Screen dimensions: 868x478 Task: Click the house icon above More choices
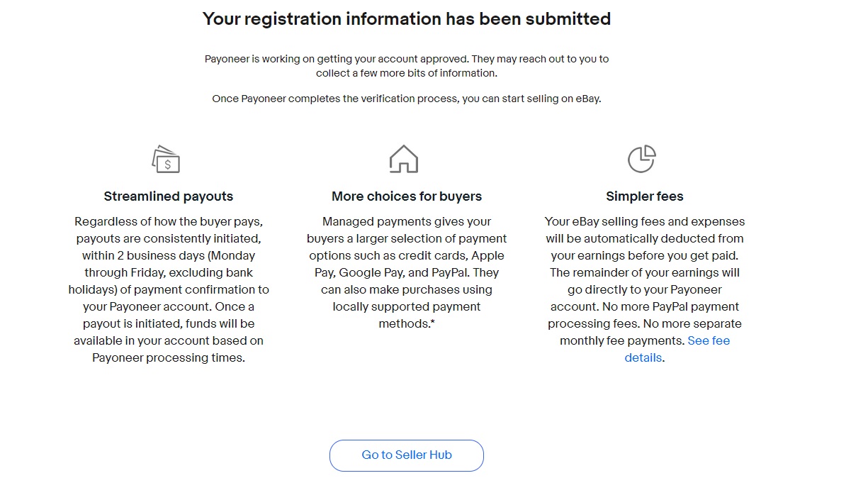click(404, 159)
